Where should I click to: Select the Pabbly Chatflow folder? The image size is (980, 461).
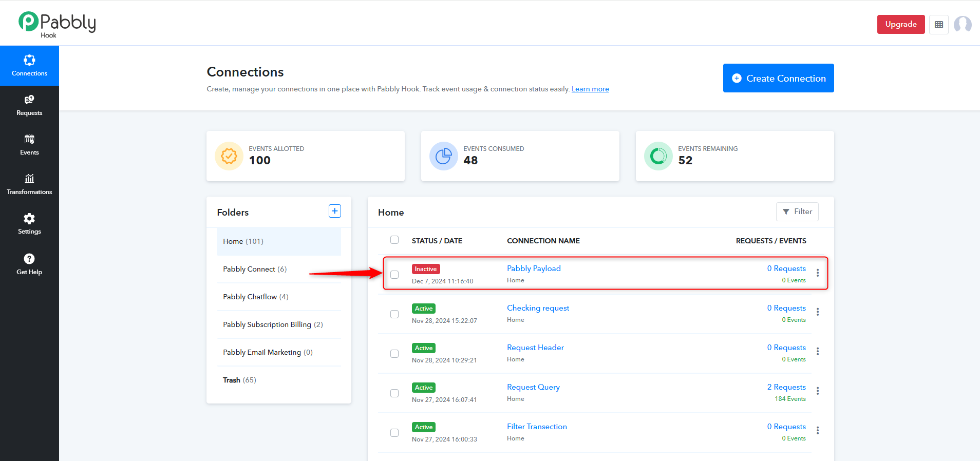[279, 297]
